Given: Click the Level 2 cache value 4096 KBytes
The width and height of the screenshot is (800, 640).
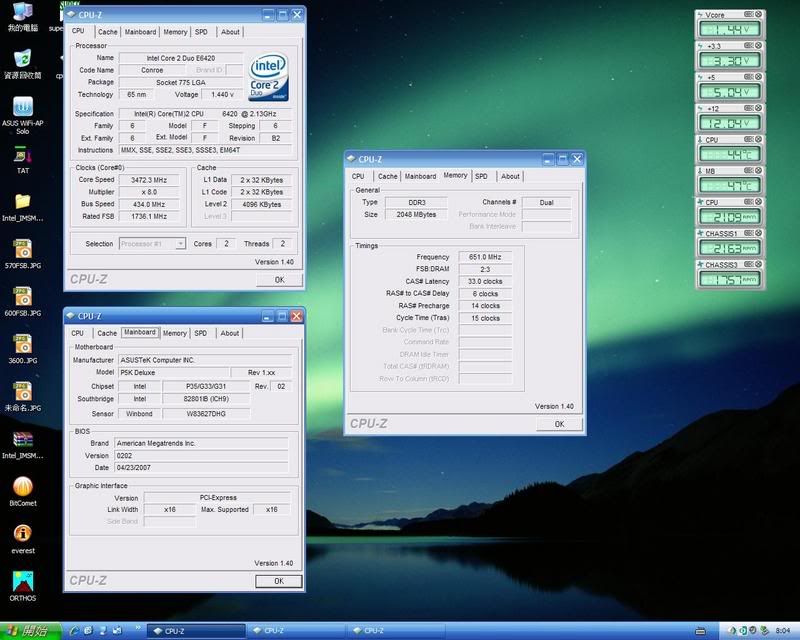Looking at the screenshot, I should [x=262, y=204].
